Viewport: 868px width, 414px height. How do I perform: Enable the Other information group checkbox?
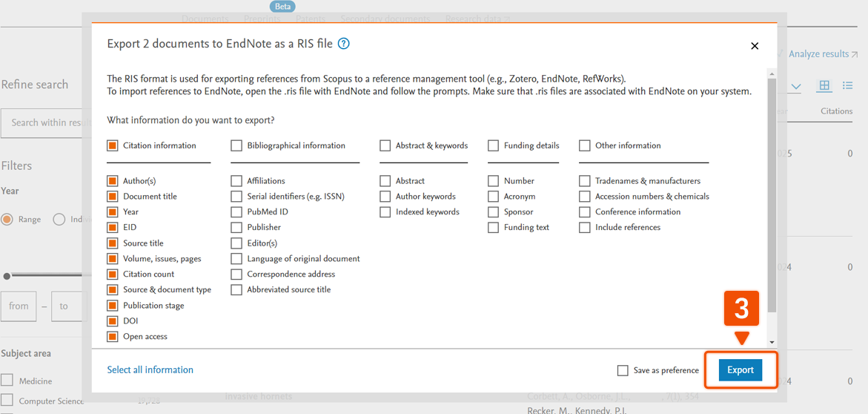[x=585, y=145]
